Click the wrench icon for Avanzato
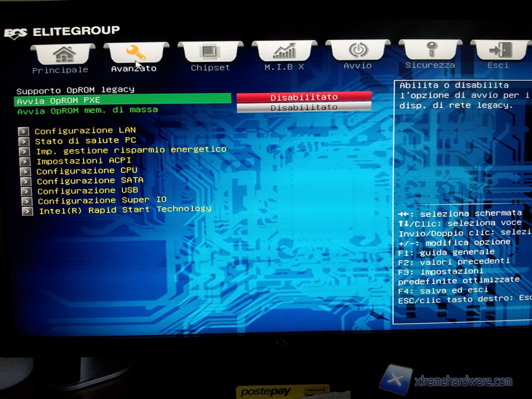Screen dimensions: 532x399 point(136,52)
